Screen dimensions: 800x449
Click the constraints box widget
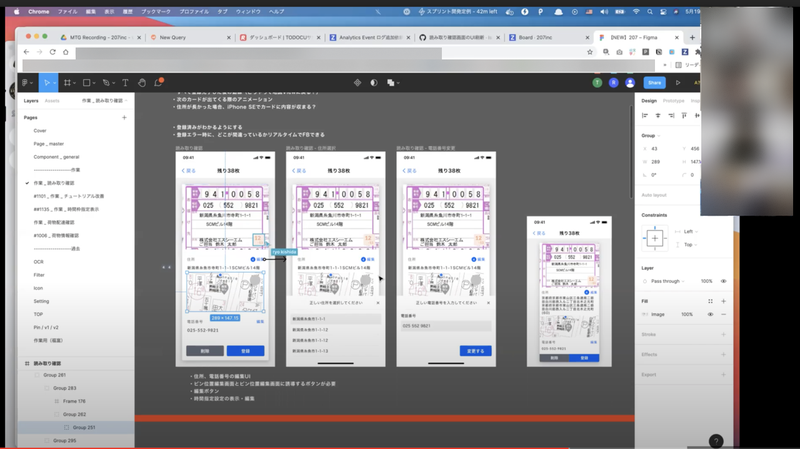[x=655, y=238]
